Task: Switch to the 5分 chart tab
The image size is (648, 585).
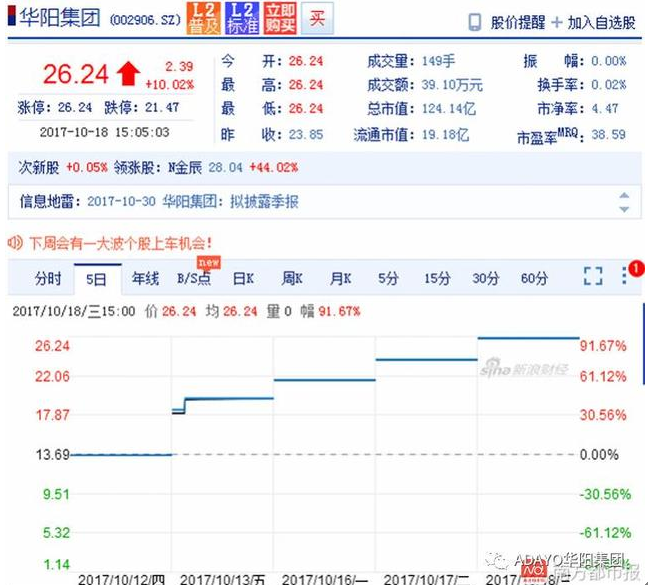Action: pyautogui.click(x=388, y=278)
